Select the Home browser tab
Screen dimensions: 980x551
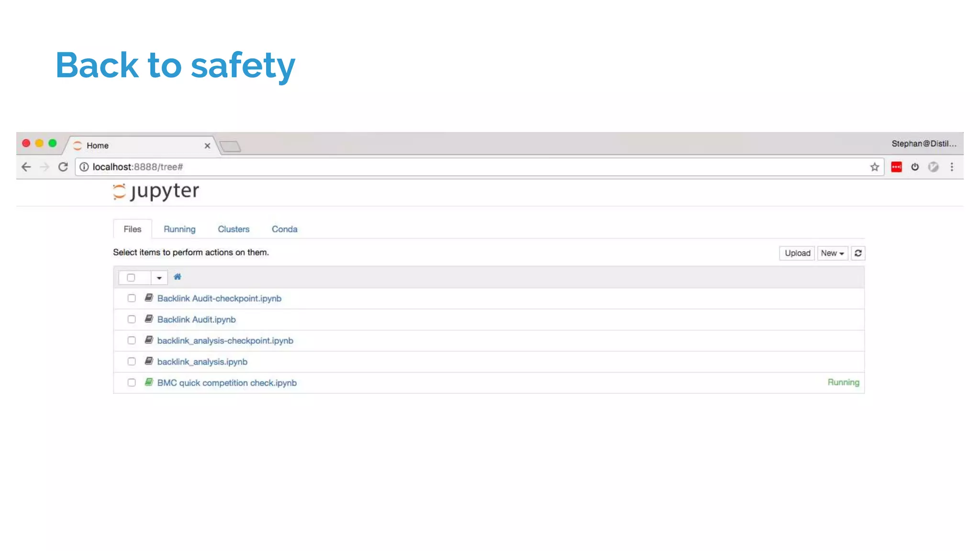142,145
